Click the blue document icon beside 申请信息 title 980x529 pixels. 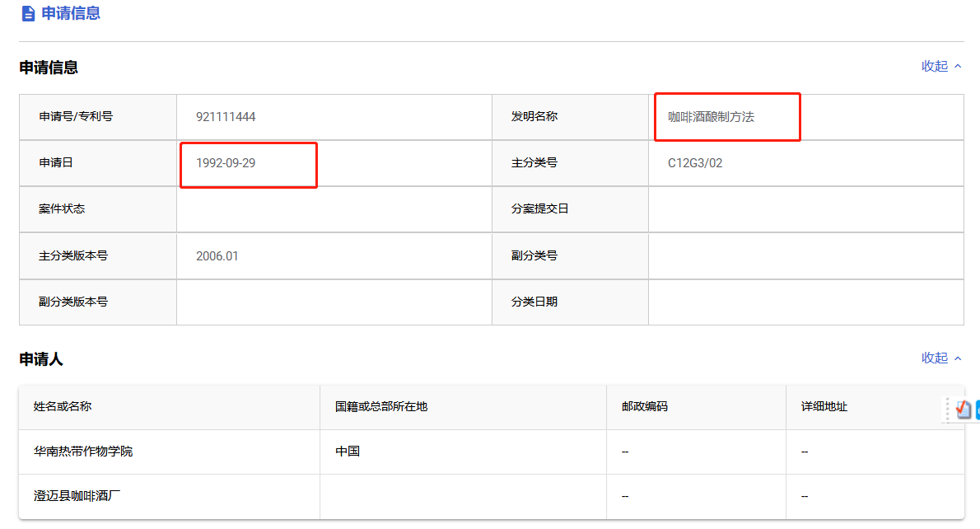28,14
